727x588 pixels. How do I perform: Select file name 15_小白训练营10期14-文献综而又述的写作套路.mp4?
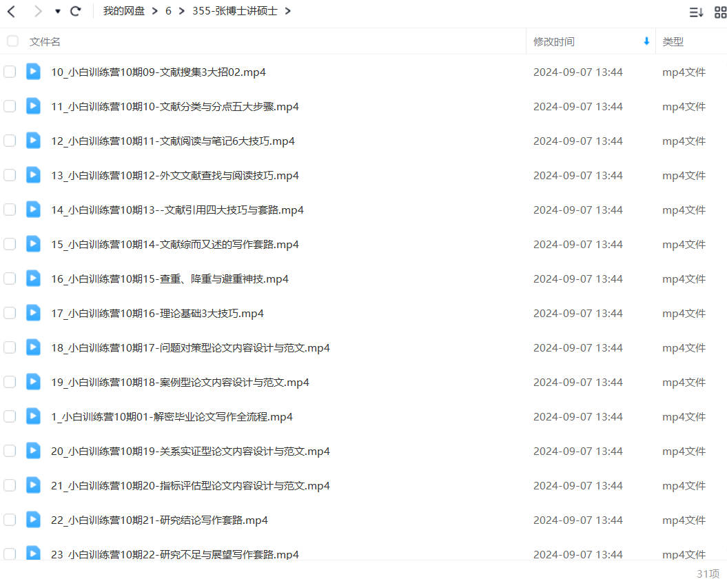click(175, 245)
